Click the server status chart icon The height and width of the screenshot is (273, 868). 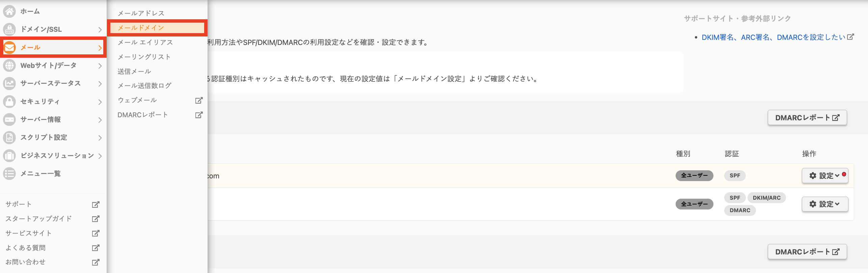9,83
